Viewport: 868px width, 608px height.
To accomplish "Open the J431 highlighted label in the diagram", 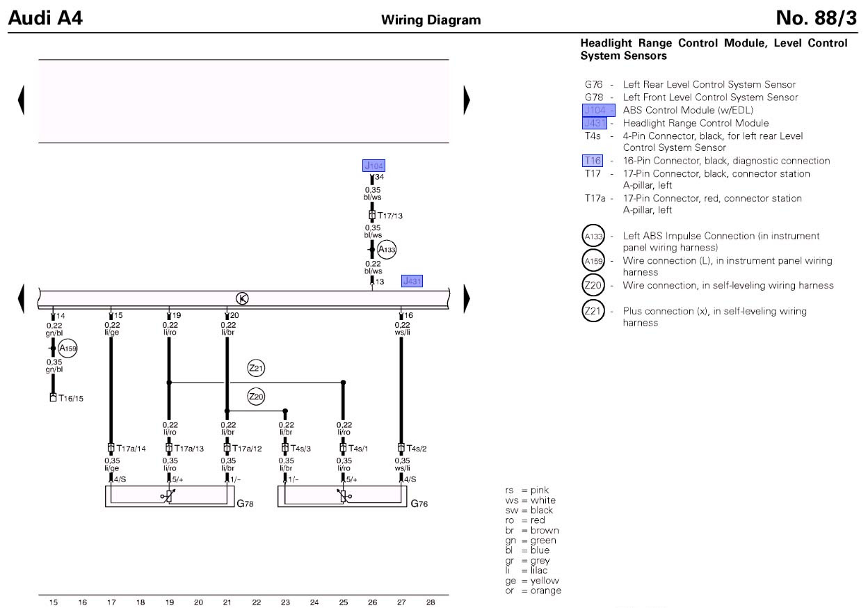I will (412, 281).
